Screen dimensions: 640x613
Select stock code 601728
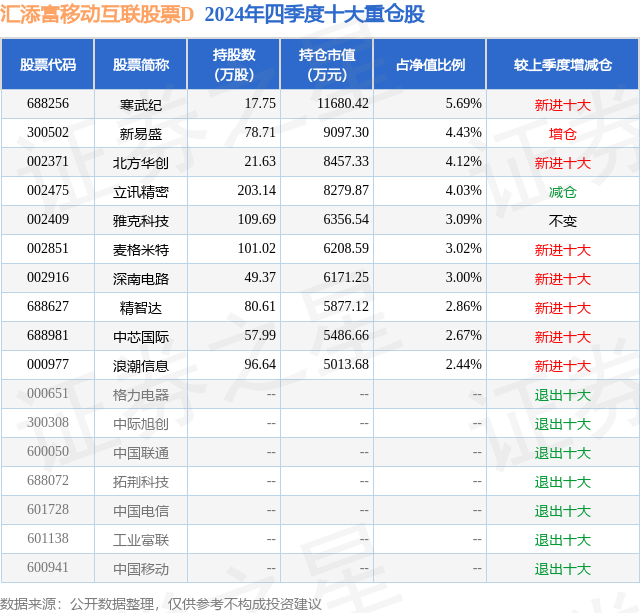48,509
